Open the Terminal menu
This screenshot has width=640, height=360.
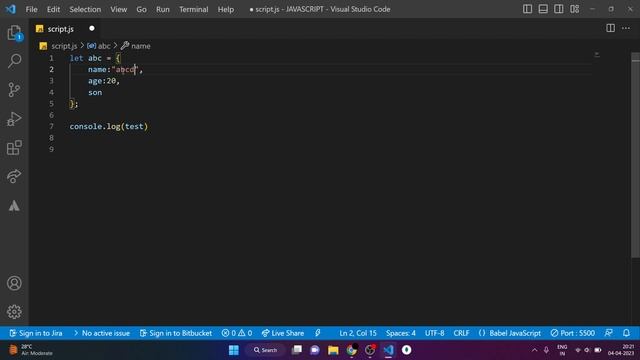point(193,9)
